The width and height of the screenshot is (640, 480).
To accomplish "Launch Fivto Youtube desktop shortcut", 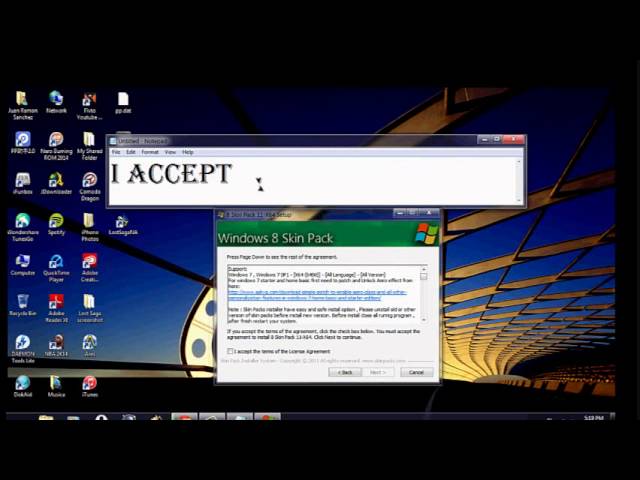I will [x=89, y=105].
